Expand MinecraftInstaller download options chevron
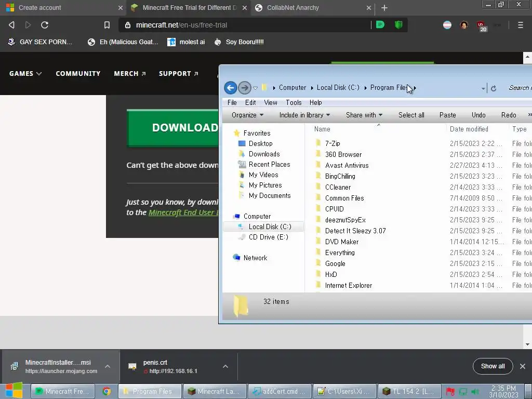 coord(108,366)
